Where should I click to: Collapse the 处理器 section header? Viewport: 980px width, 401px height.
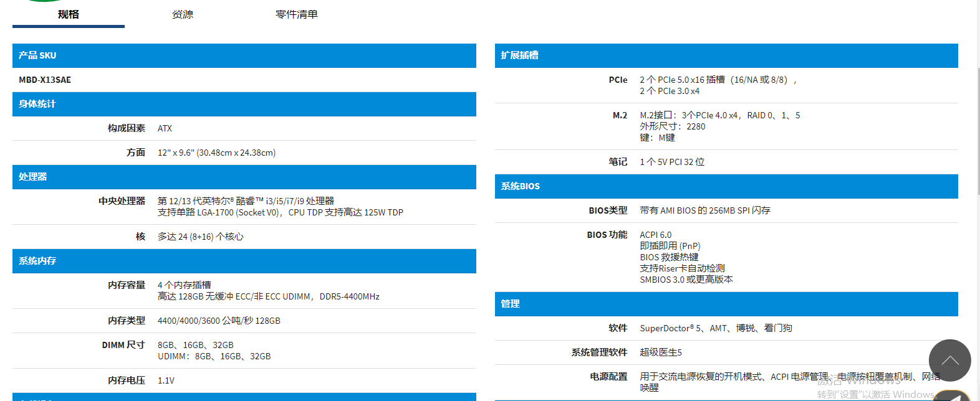pyautogui.click(x=244, y=177)
